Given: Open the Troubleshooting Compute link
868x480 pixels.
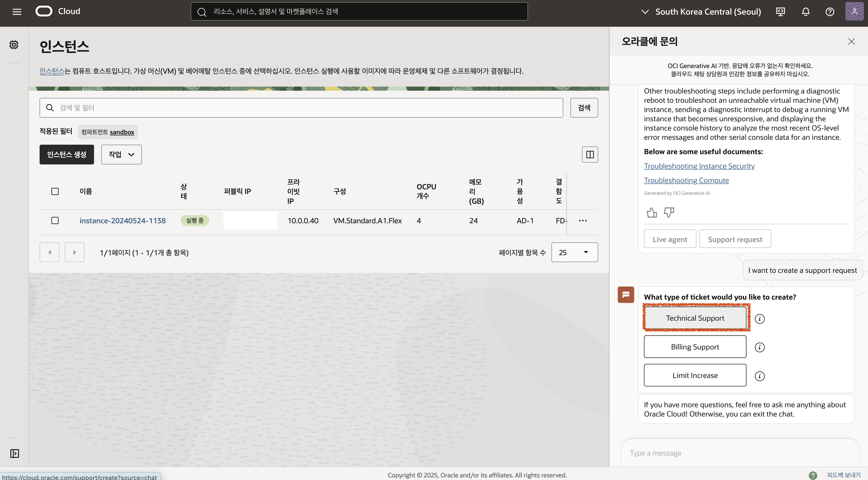Looking at the screenshot, I should coord(686,181).
